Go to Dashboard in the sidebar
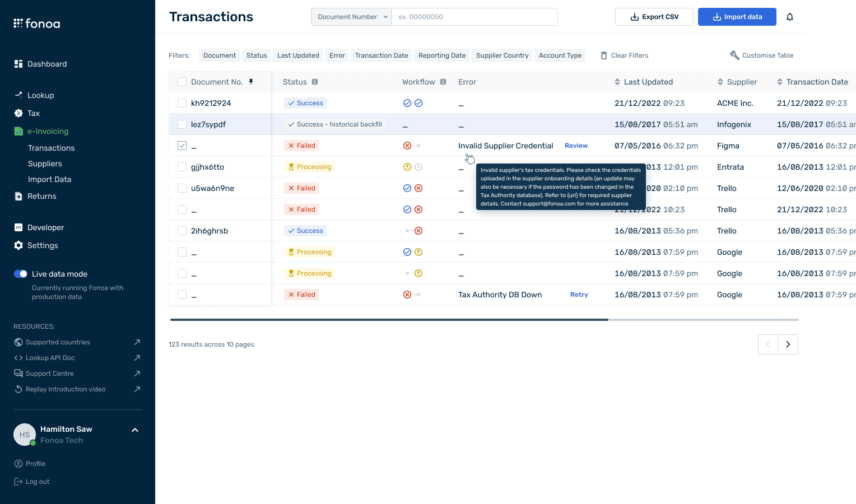856x504 pixels. [47, 64]
